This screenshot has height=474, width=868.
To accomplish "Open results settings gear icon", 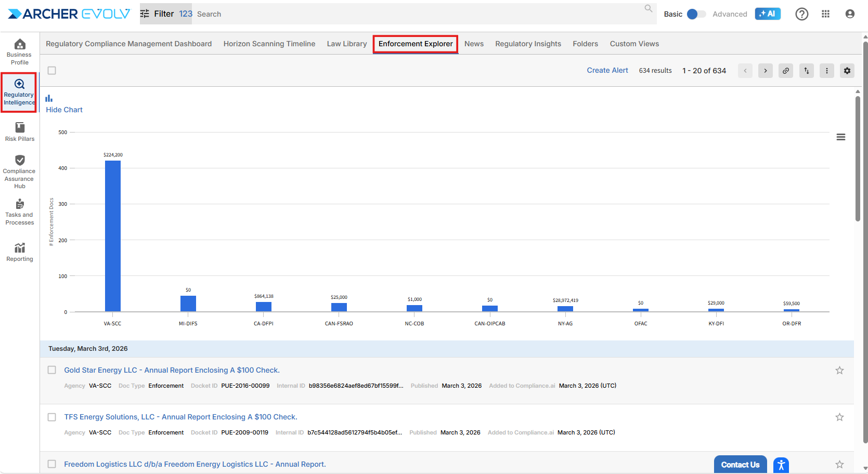I will pyautogui.click(x=847, y=71).
